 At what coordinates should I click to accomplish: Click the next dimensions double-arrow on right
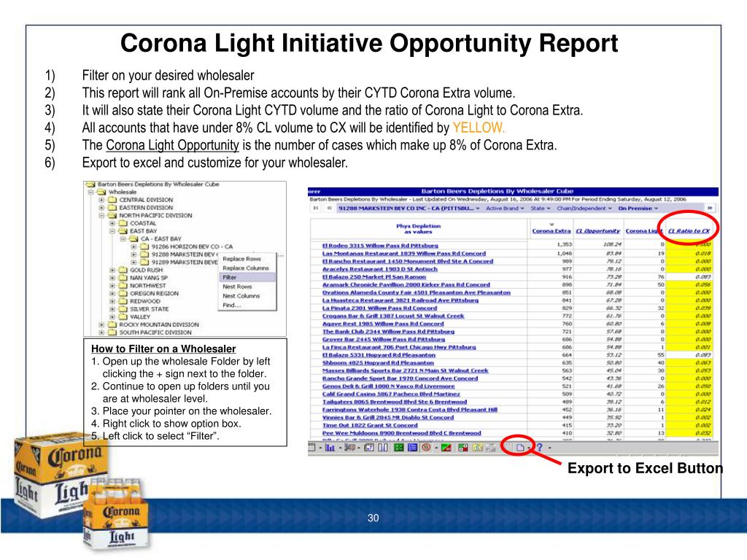coord(709,208)
